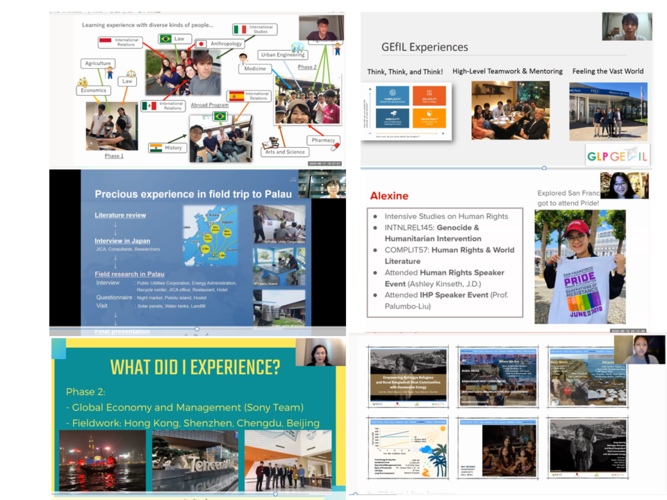Viewport: 667px width, 500px height.
Task: Click the top-left thumbnail in the six-slide grid
Action: 408,377
